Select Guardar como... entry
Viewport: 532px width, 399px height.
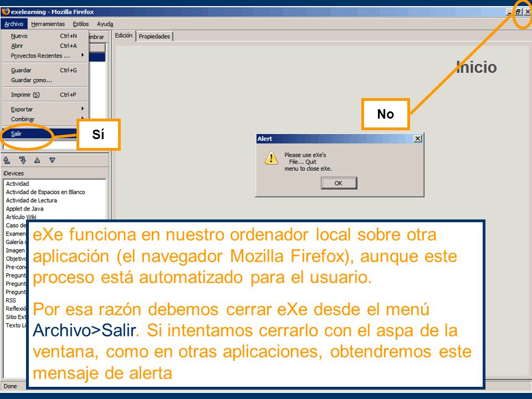tap(45, 80)
